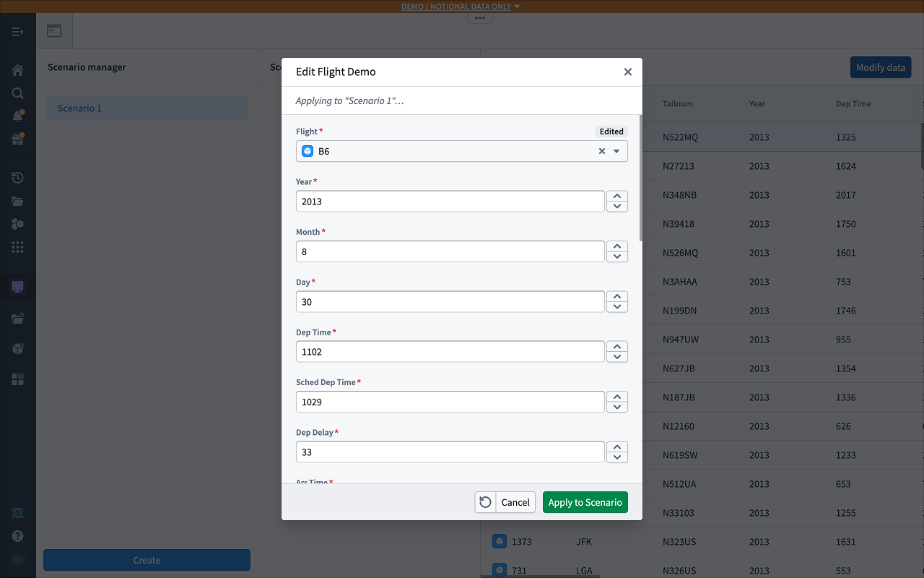Open the Applications grid icon
Screen dimensions: 924x578
17,247
